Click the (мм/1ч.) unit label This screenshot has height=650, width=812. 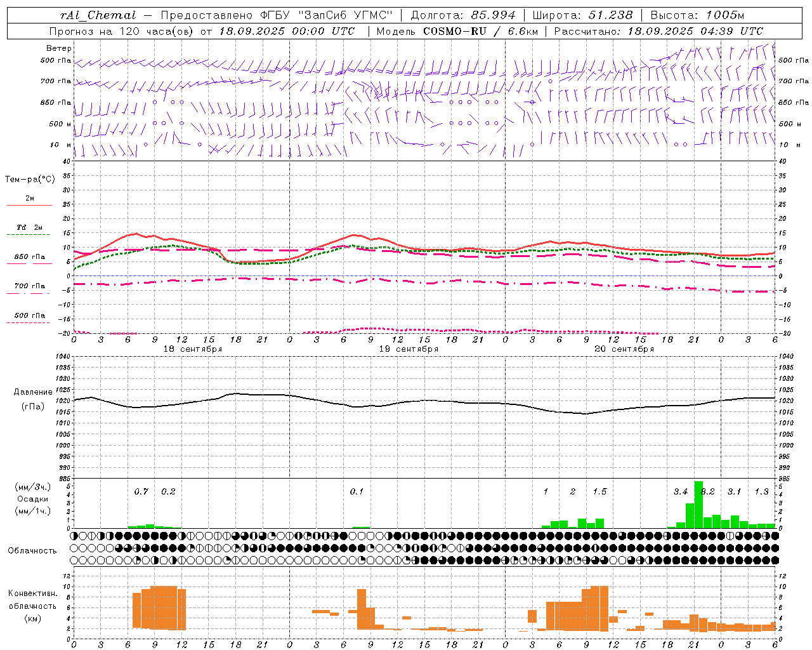[x=33, y=511]
